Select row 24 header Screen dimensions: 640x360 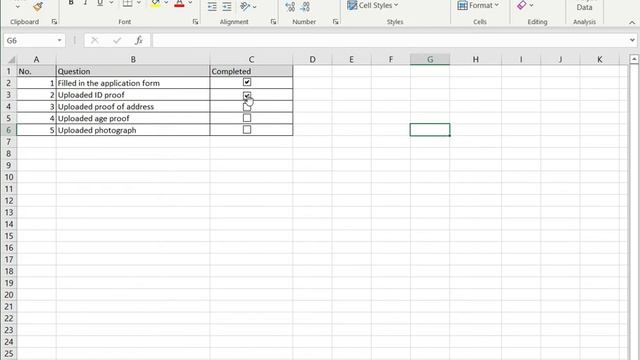tap(9, 342)
